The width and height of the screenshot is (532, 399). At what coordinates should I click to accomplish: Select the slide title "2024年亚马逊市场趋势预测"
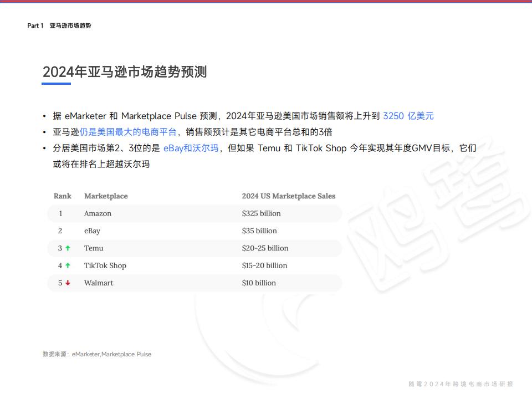click(x=125, y=72)
